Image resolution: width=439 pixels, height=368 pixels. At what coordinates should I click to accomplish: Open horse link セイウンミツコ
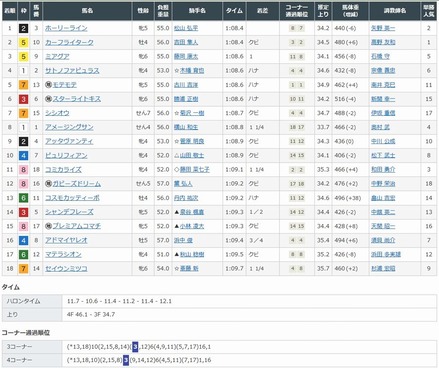(x=66, y=269)
